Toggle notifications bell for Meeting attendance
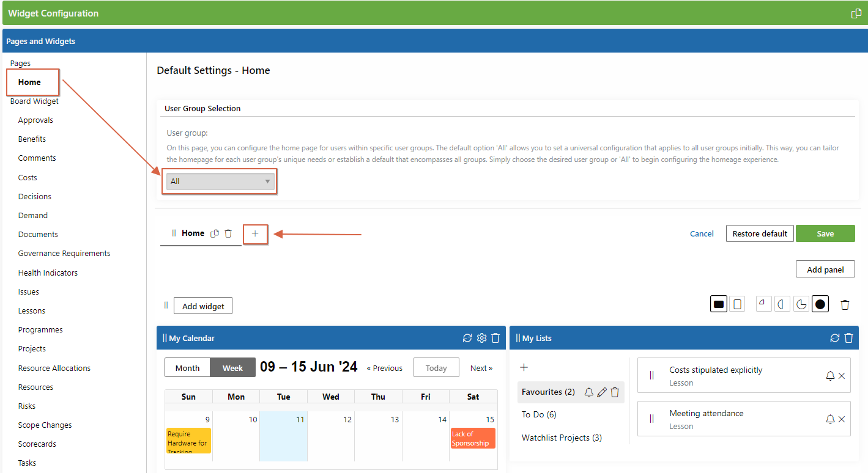 point(830,419)
